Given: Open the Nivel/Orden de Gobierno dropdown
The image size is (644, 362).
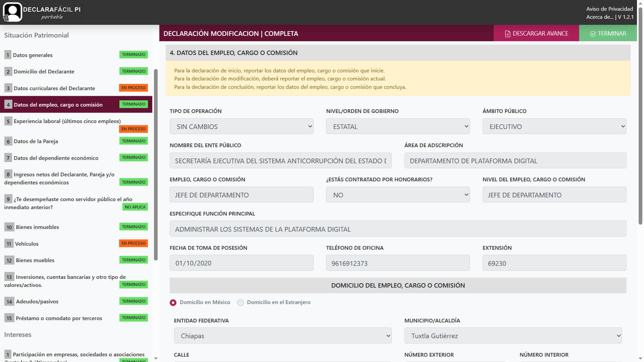Looking at the screenshot, I should 398,126.
